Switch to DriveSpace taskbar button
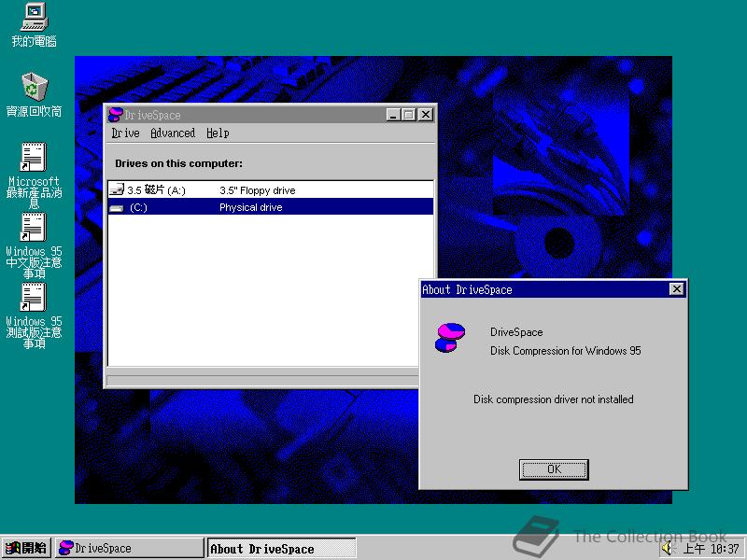 point(129,548)
